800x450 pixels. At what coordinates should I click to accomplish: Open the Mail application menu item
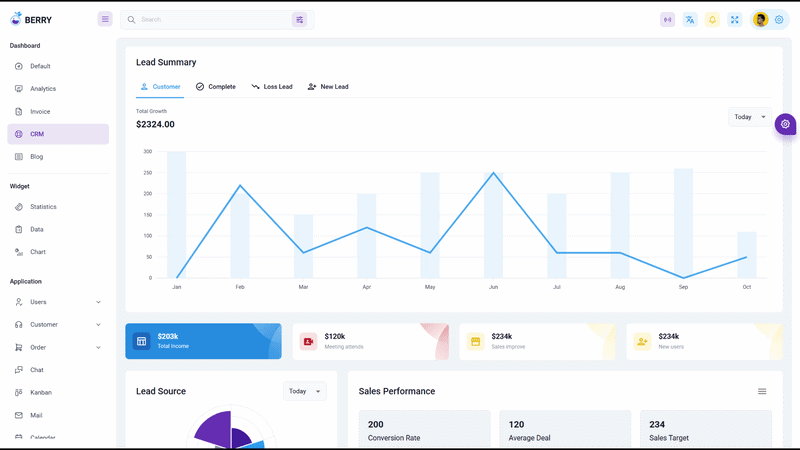(x=58, y=415)
